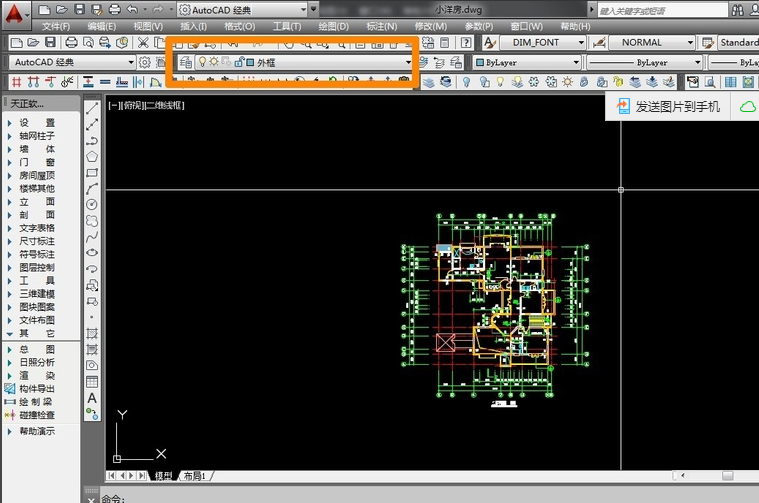Open the 插入(I) menu
The image size is (759, 503).
(193, 26)
